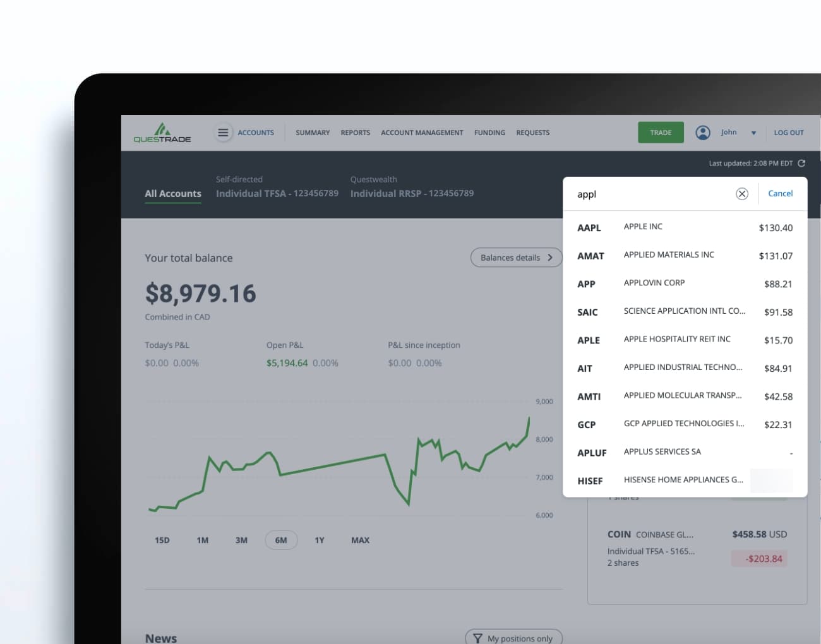Select the 1Y chart range
Image resolution: width=821 pixels, height=644 pixels.
coord(320,540)
